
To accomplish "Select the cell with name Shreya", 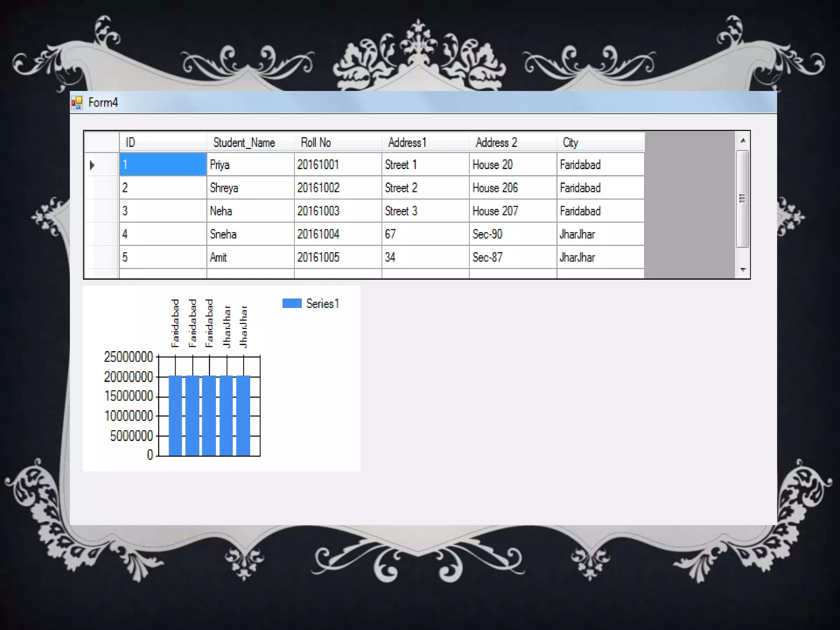I will click(250, 188).
